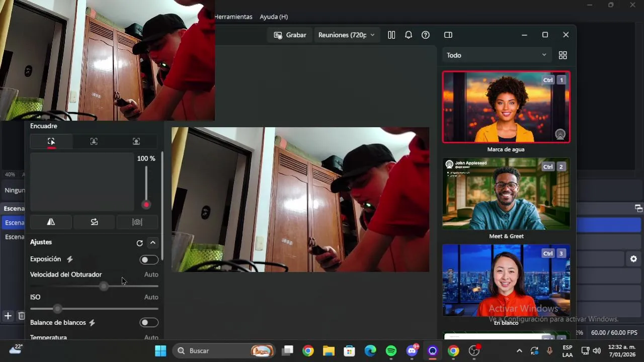Screen dimensions: 644x362
Task: Toggle the side panel layout icon
Action: point(448,35)
